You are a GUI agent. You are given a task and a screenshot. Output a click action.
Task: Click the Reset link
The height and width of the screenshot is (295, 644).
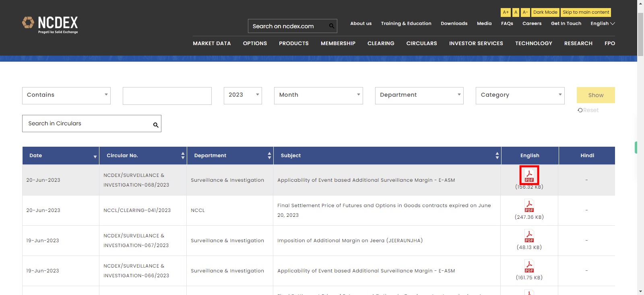[588, 110]
